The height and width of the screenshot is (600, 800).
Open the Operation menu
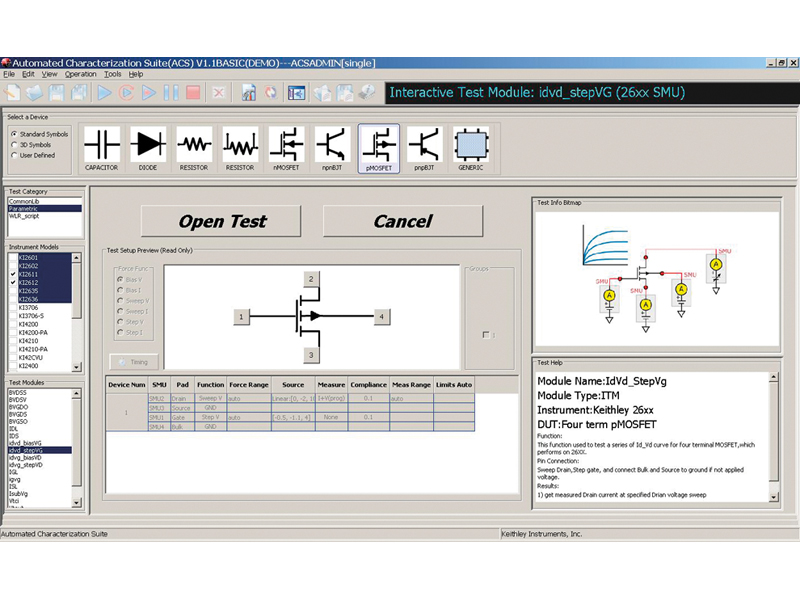81,74
